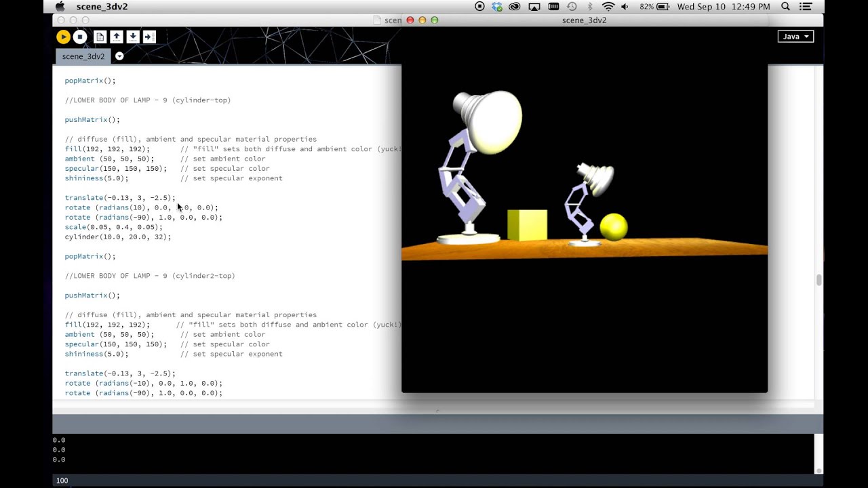The height and width of the screenshot is (488, 868).
Task: Create a new sketch
Action: click(x=100, y=37)
